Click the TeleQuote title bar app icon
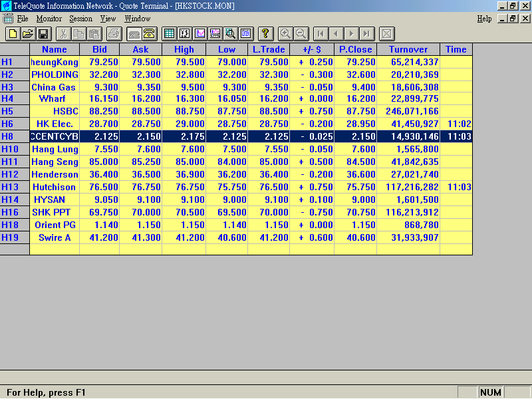The height and width of the screenshot is (399, 532). coord(7,6)
